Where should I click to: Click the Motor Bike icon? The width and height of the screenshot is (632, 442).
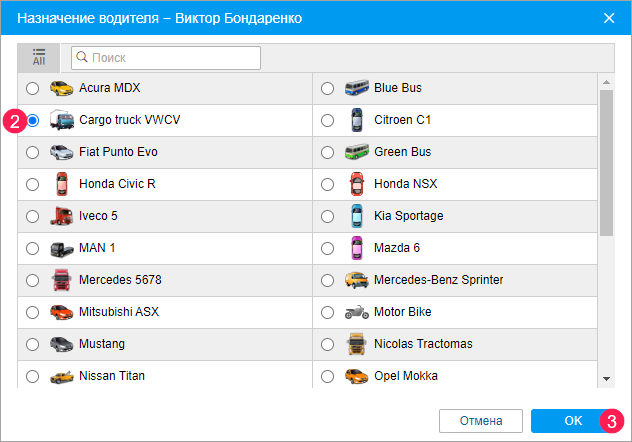[356, 312]
